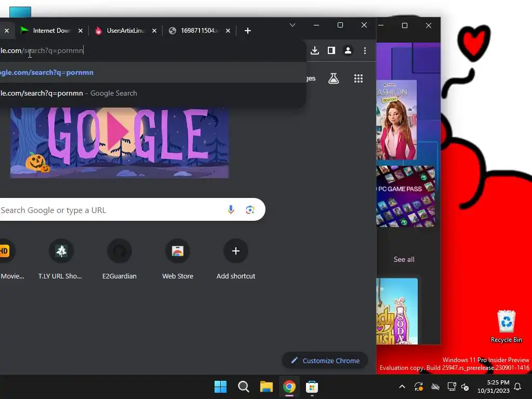The width and height of the screenshot is (532, 399).
Task: Maximize the Microsoft Store window
Action: click(x=404, y=25)
